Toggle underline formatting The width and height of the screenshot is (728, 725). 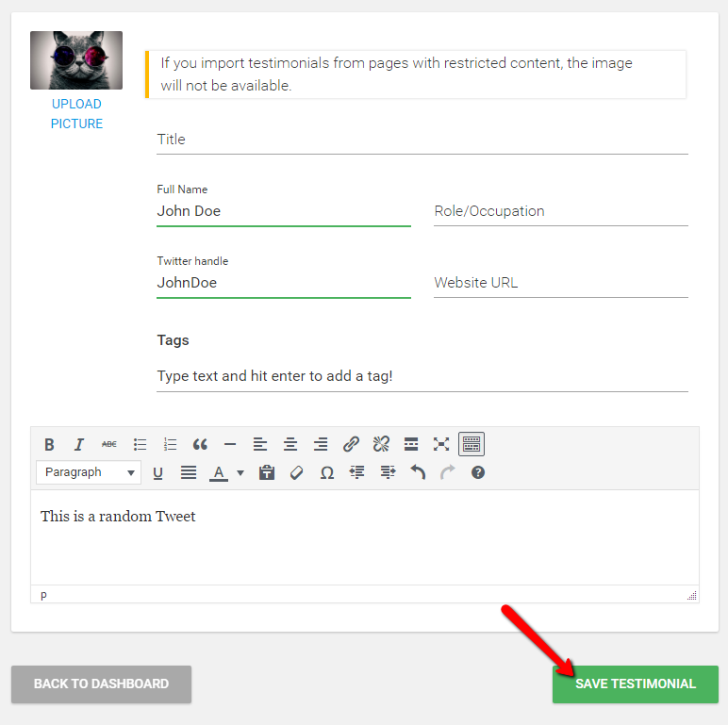tap(157, 472)
